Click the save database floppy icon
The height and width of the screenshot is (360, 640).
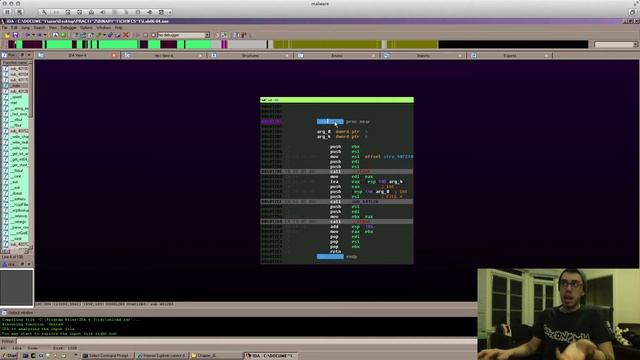pyautogui.click(x=16, y=36)
